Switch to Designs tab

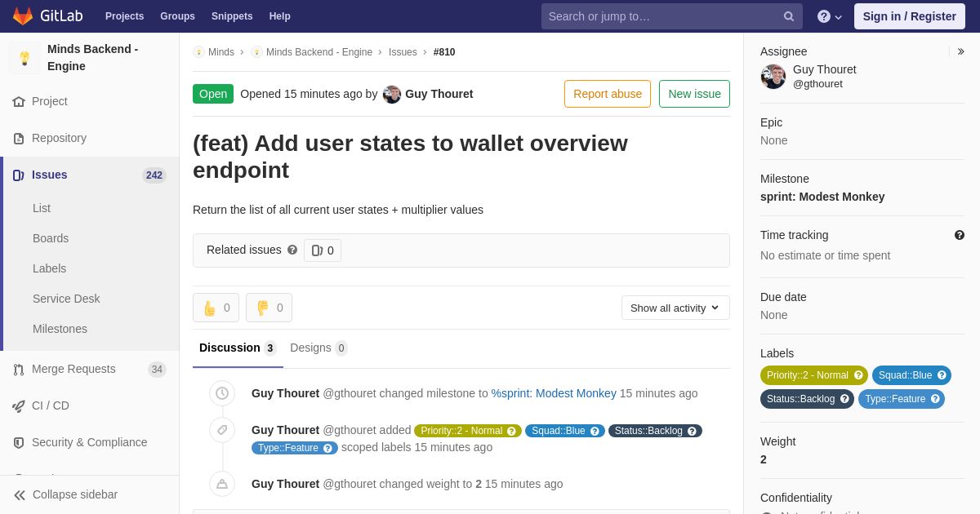point(318,348)
